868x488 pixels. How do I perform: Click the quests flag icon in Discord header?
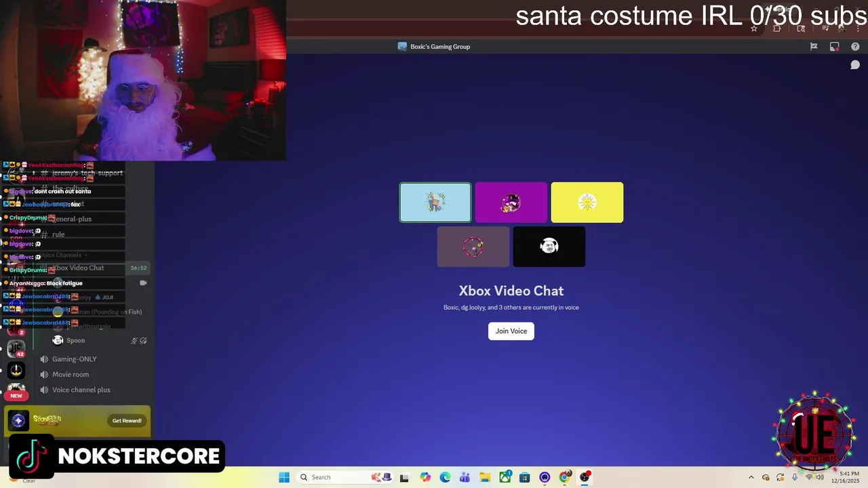[814, 47]
